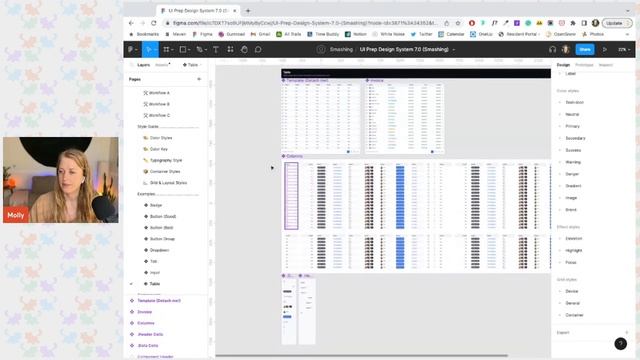Viewport: 640px width, 360px height.
Task: Select the Comment tool
Action: tap(258, 49)
